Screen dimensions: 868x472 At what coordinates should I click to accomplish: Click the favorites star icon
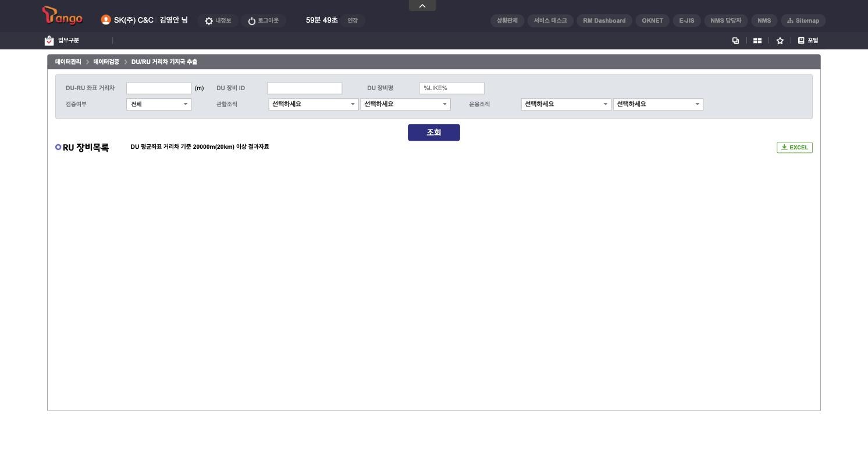click(x=780, y=41)
